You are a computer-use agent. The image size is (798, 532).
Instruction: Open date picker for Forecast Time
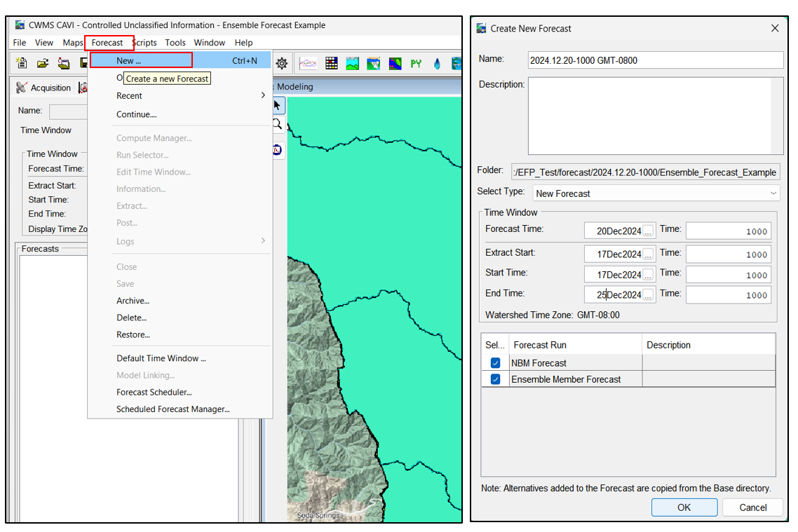tap(648, 231)
